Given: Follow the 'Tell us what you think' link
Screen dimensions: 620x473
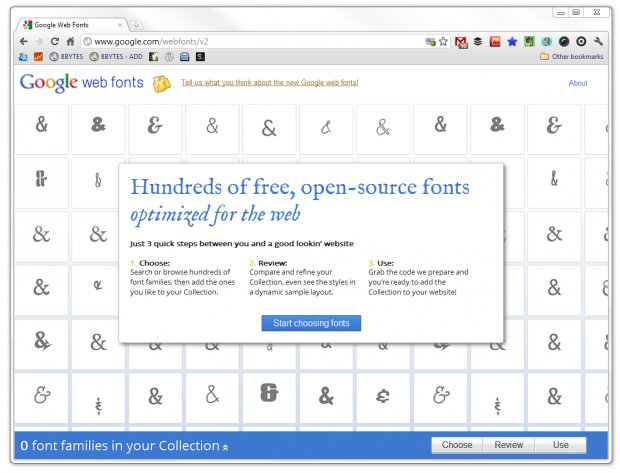Looking at the screenshot, I should 270,82.
